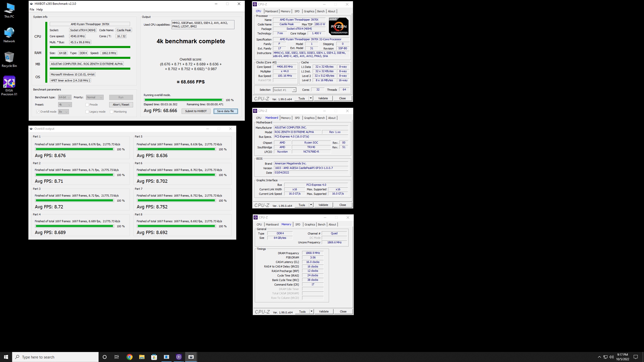Show hidden system tray icons
The height and width of the screenshot is (362, 644).
coord(599,357)
